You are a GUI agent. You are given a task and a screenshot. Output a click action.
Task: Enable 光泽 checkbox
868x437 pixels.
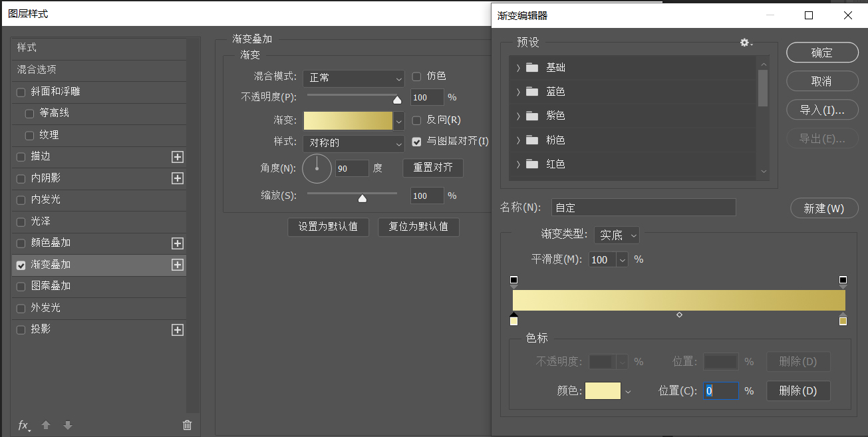click(21, 222)
